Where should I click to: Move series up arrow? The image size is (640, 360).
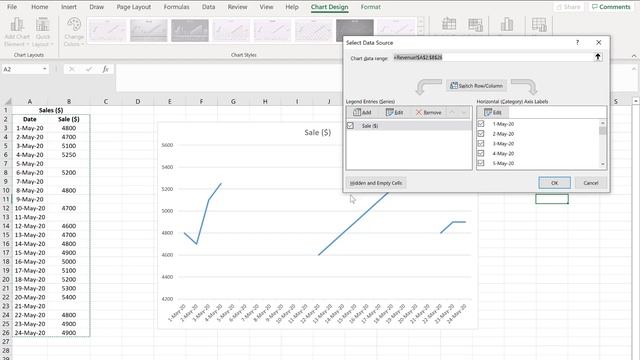click(x=452, y=112)
